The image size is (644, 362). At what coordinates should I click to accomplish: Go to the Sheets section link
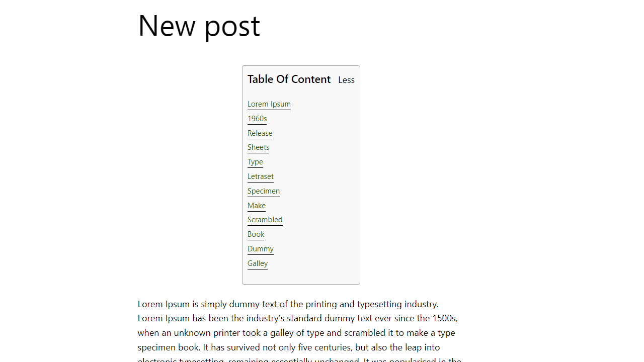pyautogui.click(x=258, y=147)
